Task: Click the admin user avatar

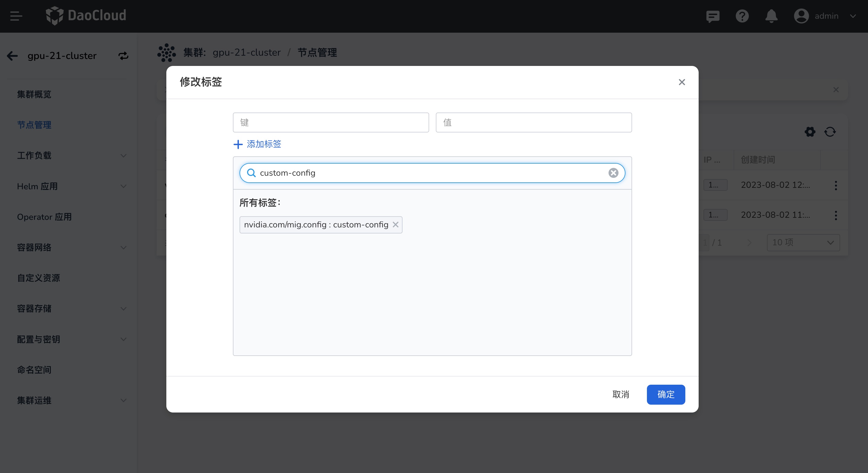Action: click(x=801, y=16)
